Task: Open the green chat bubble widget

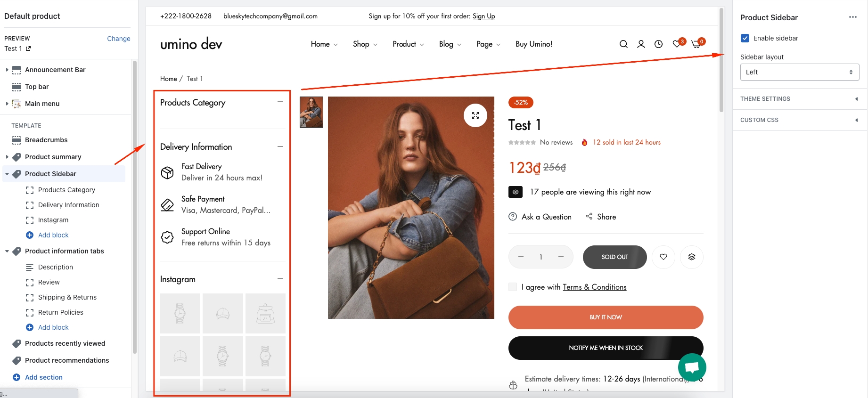Action: tap(692, 367)
